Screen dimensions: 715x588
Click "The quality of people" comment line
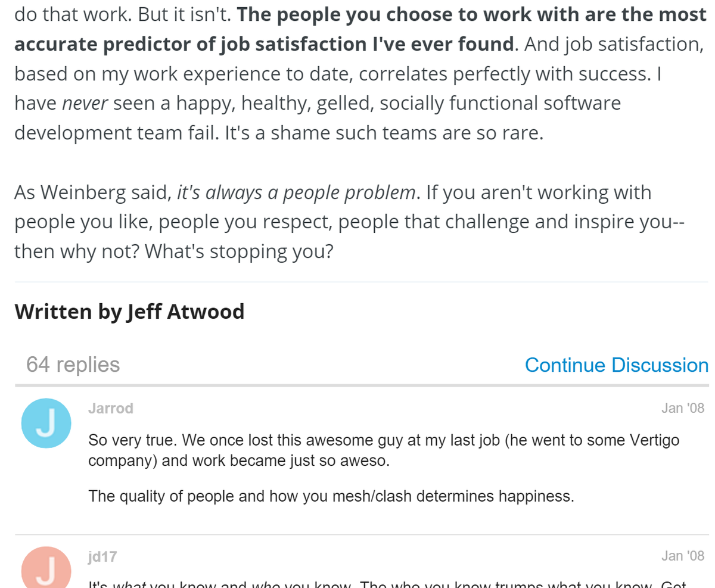coord(331,496)
